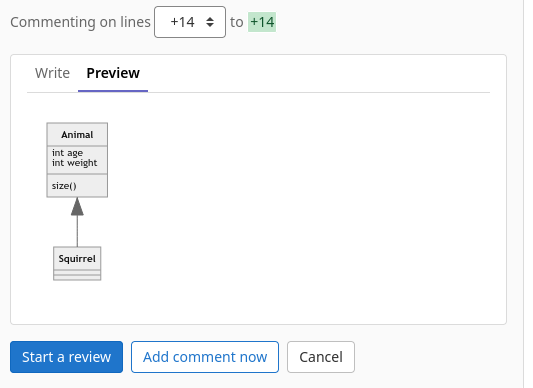The height and width of the screenshot is (388, 533).
Task: Click the 'Commenting on lines' label
Action: click(x=80, y=22)
